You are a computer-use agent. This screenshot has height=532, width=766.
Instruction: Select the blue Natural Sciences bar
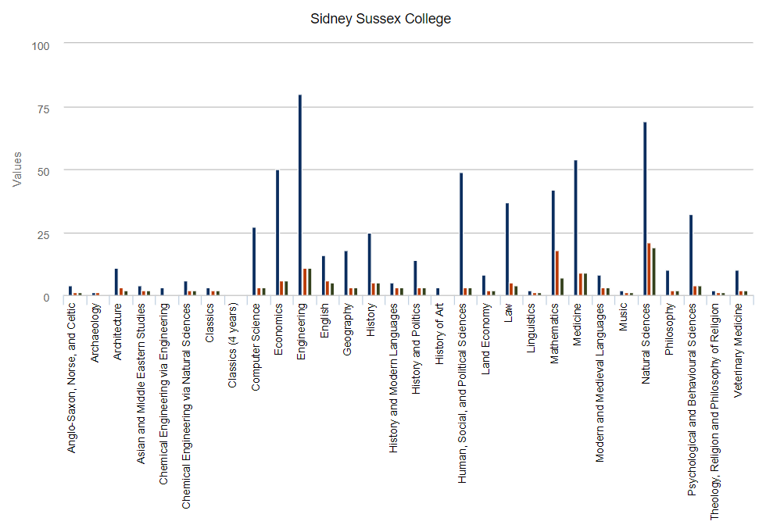tap(645, 209)
